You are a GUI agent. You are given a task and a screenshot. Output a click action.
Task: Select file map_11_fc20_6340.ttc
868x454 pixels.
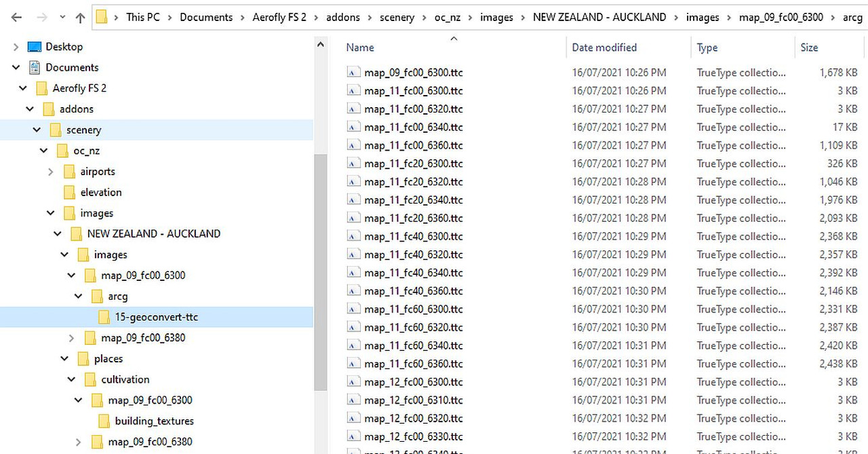point(414,200)
